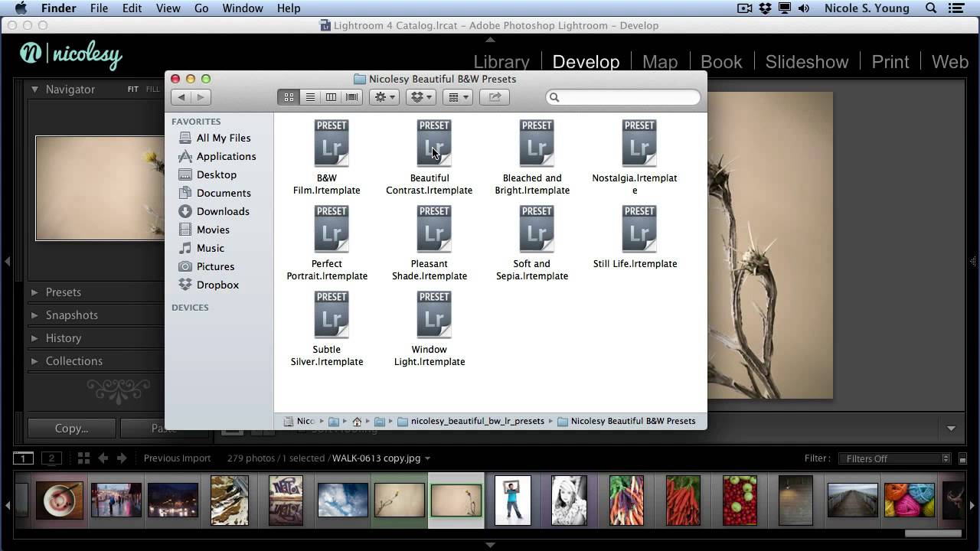
Task: Select Soft and Sepia.lrtemplate preset icon
Action: point(536,229)
